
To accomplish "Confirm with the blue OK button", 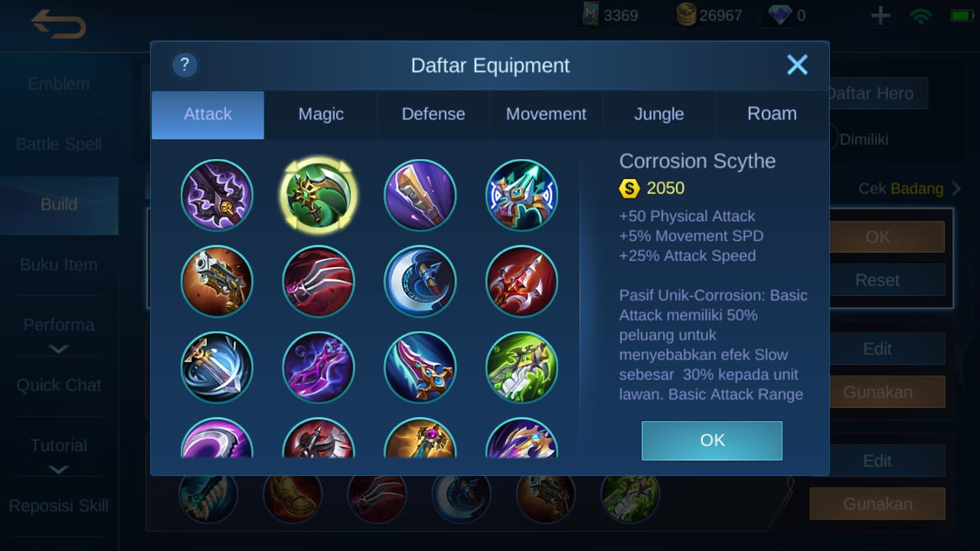I will tap(712, 440).
